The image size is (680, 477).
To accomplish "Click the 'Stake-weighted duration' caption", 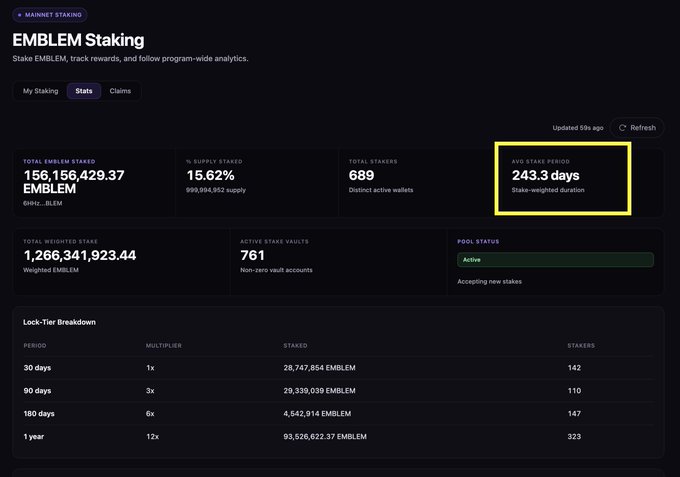I will (x=548, y=190).
